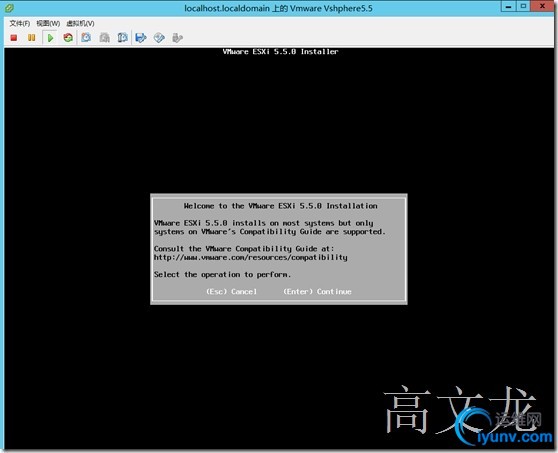558x453 pixels.
Task: Take a snapshot with the camera icon
Action: (86, 38)
